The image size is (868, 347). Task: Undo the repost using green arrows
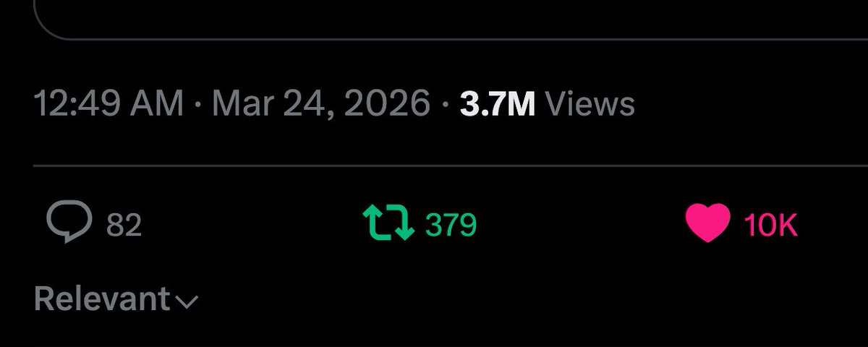(x=388, y=224)
